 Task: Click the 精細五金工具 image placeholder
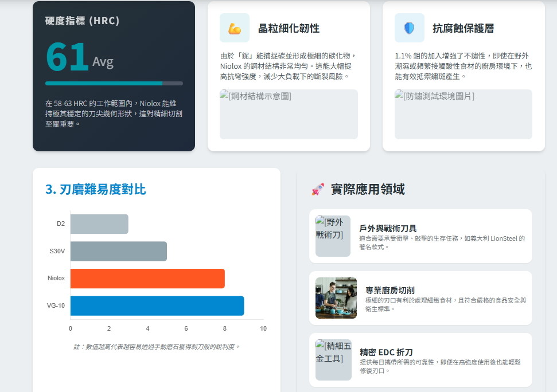point(333,360)
